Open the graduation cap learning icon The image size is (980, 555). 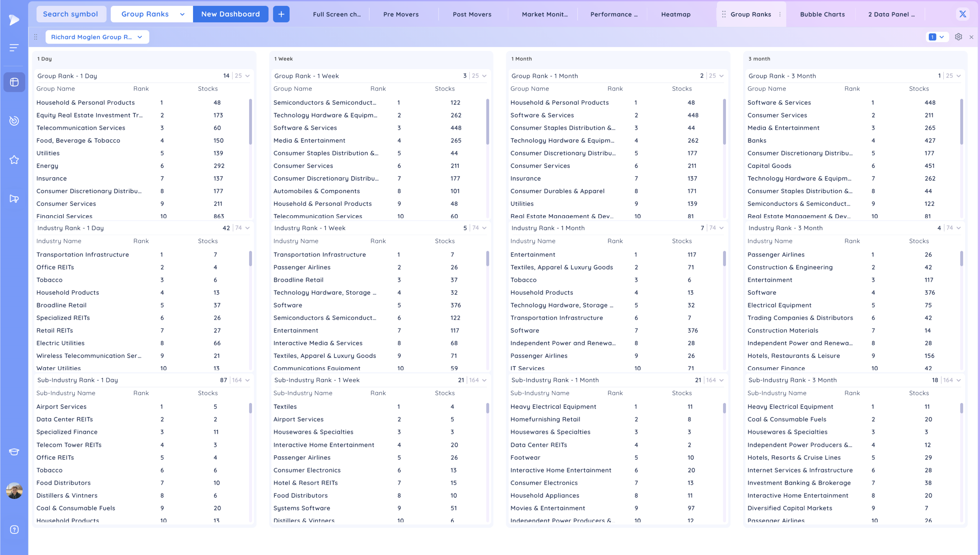tap(14, 452)
